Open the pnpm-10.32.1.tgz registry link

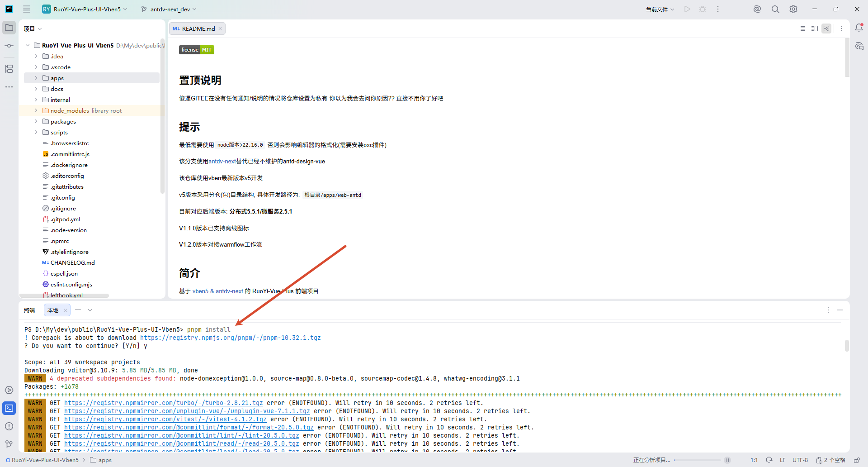(x=230, y=338)
